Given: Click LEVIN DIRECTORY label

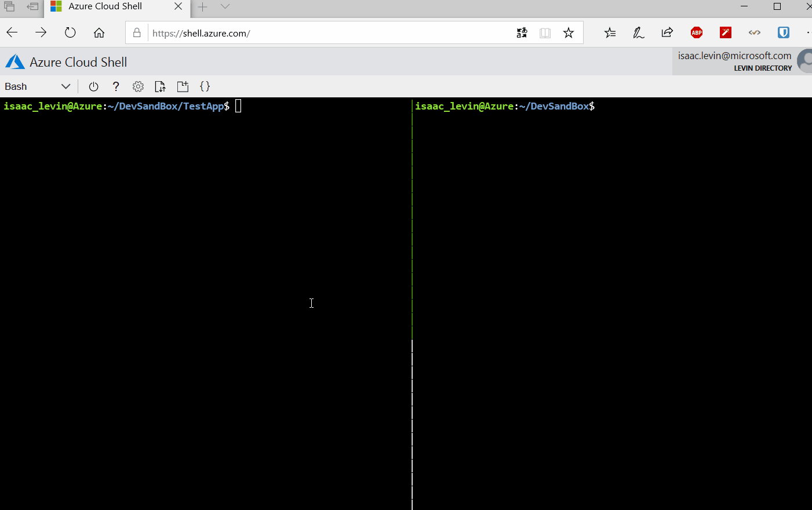Looking at the screenshot, I should pyautogui.click(x=763, y=68).
